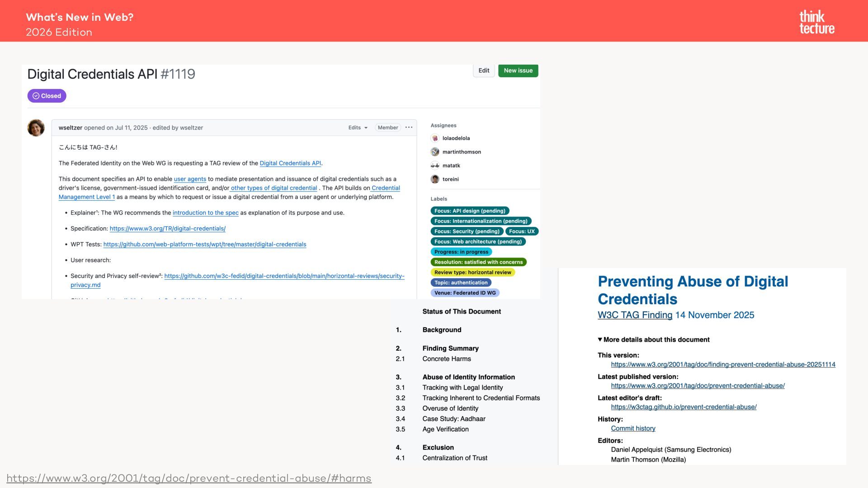The width and height of the screenshot is (868, 488).
Task: Click the Thinktecture logo
Action: [x=816, y=22]
